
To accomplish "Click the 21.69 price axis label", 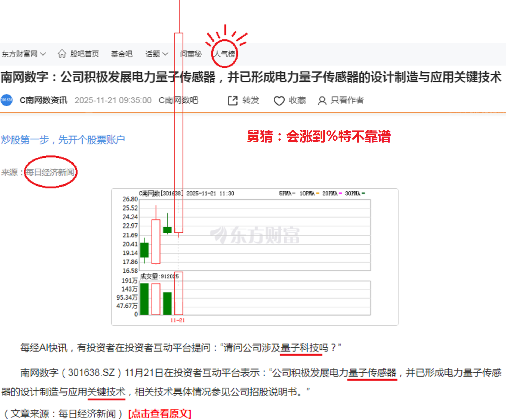I will (130, 235).
